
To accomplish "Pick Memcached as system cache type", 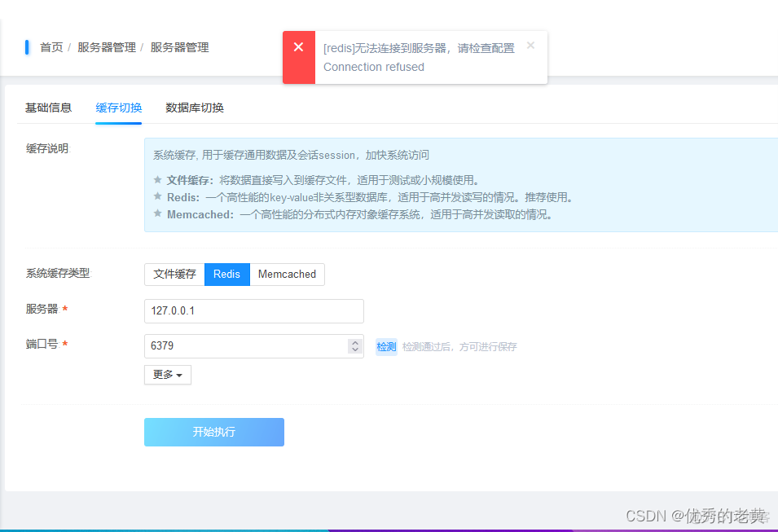I will click(287, 275).
